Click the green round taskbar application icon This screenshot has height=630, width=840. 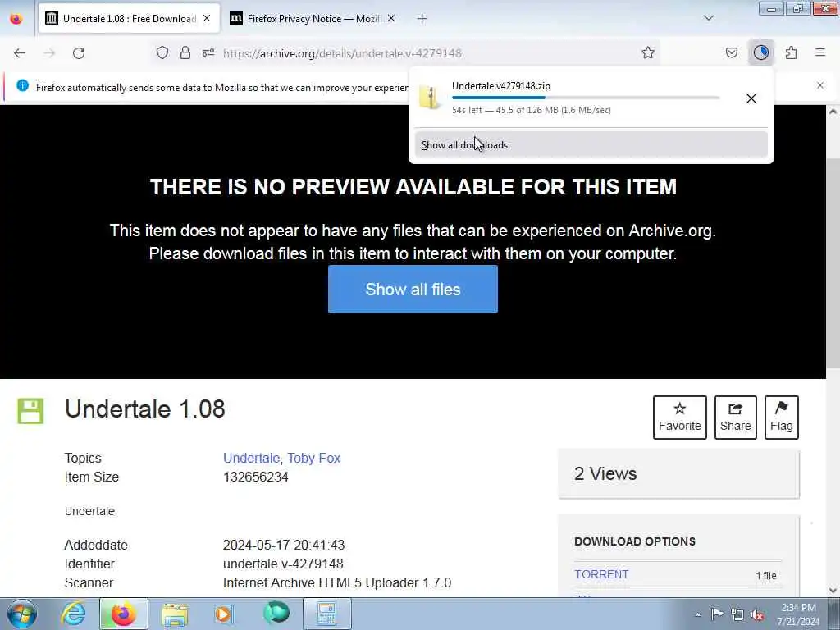coord(276,614)
